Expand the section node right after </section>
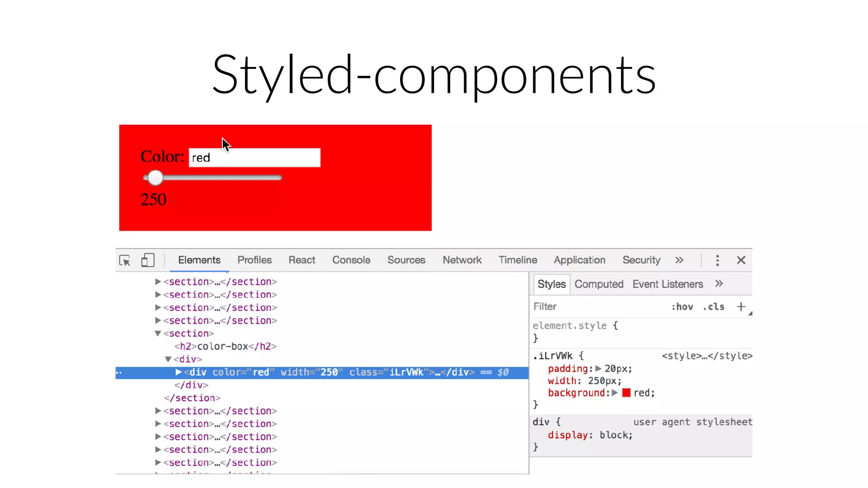The height and width of the screenshot is (488, 868). pos(158,411)
